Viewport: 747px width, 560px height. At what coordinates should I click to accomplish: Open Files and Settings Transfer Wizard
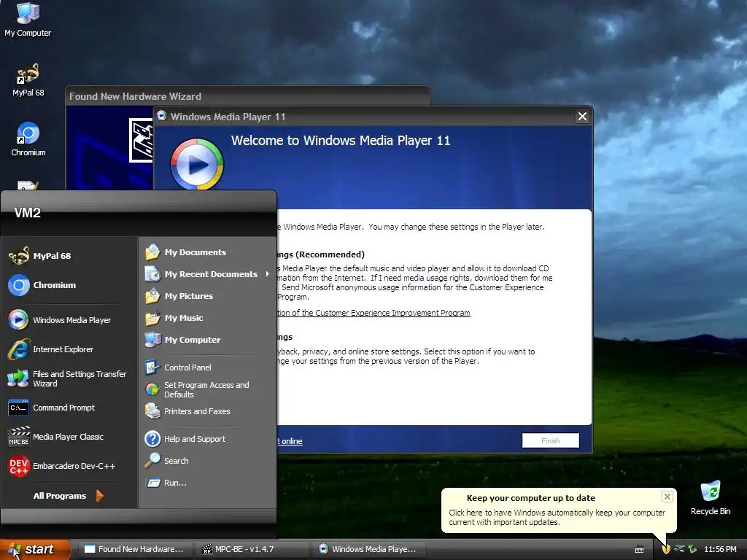[67, 378]
